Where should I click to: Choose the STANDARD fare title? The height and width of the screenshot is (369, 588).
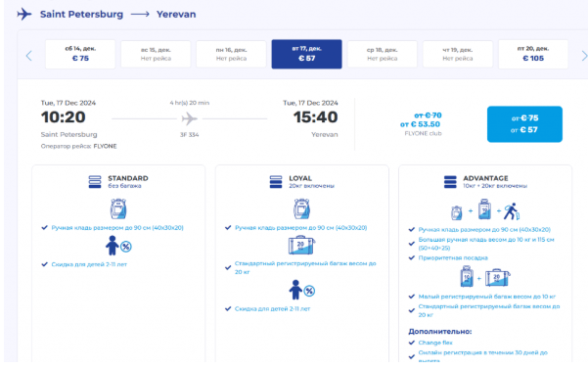tap(128, 178)
